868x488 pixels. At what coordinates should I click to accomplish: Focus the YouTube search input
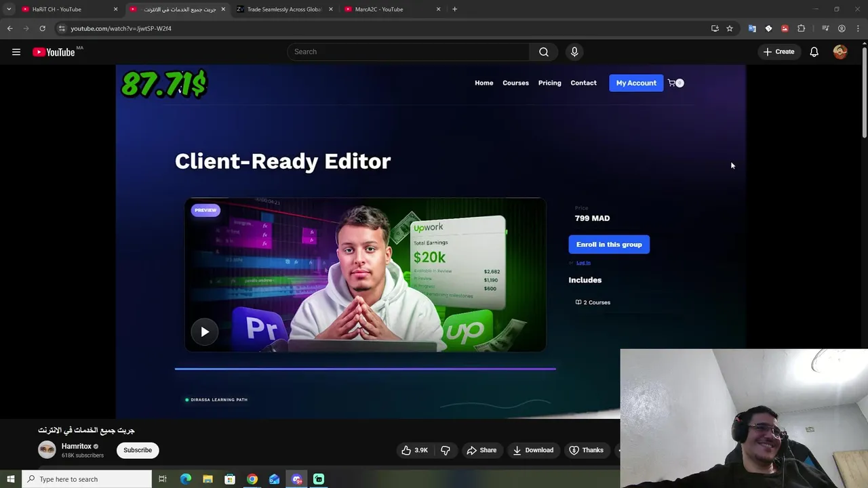408,52
